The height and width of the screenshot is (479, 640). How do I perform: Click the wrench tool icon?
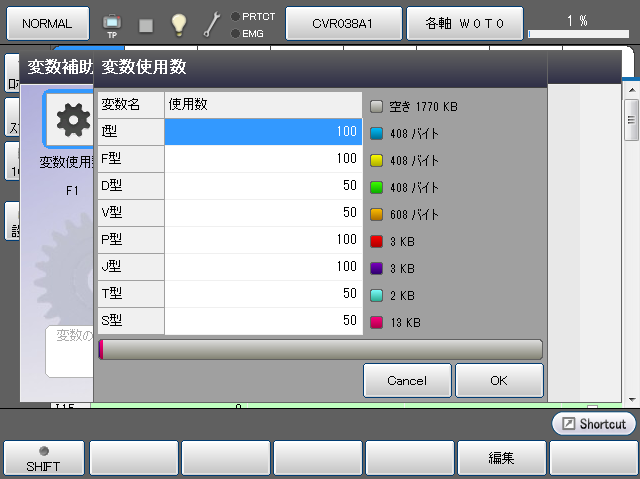tap(212, 23)
